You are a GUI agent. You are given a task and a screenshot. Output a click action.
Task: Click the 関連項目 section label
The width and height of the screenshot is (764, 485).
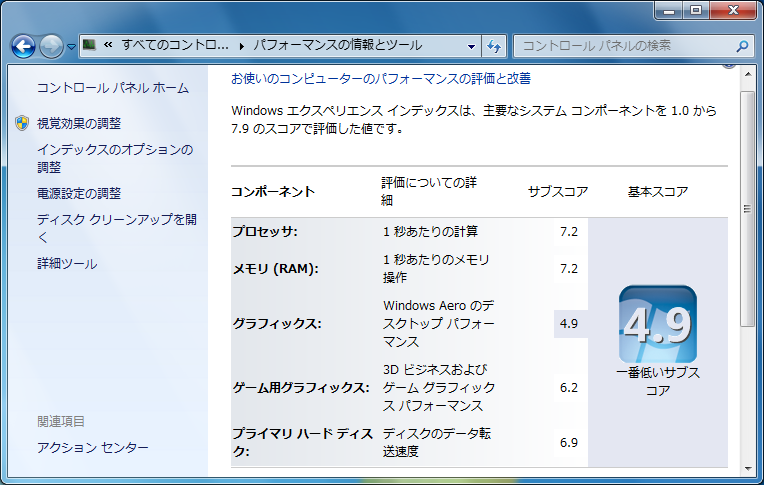coord(61,421)
